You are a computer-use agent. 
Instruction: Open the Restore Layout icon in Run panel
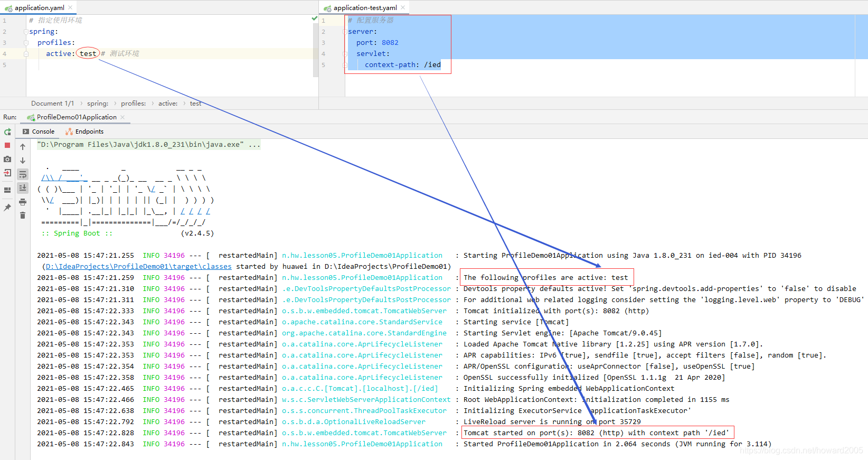[x=7, y=190]
